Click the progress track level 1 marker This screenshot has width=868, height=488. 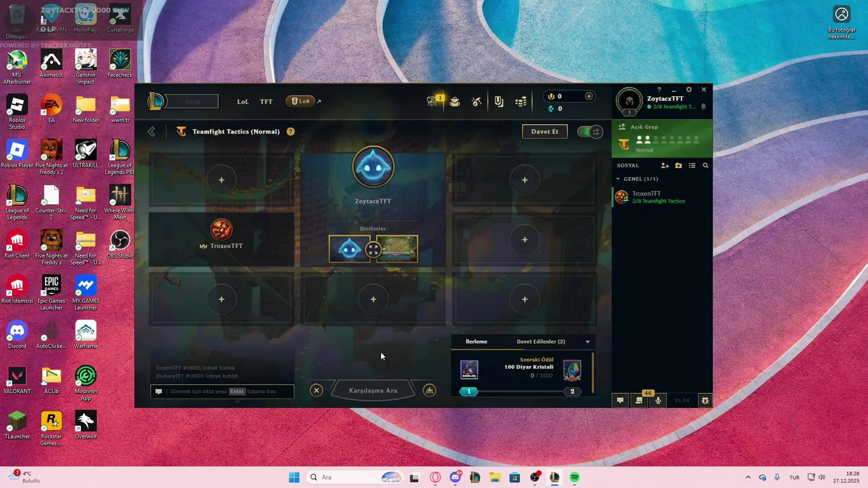point(469,392)
